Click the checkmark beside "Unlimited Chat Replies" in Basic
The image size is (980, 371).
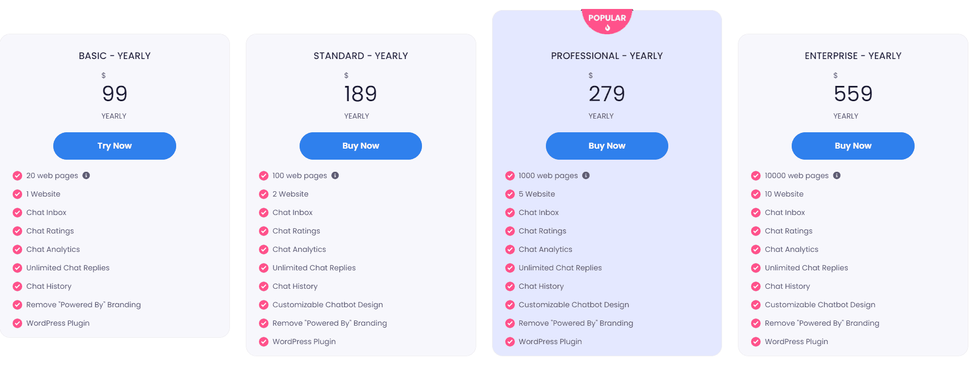click(16, 268)
